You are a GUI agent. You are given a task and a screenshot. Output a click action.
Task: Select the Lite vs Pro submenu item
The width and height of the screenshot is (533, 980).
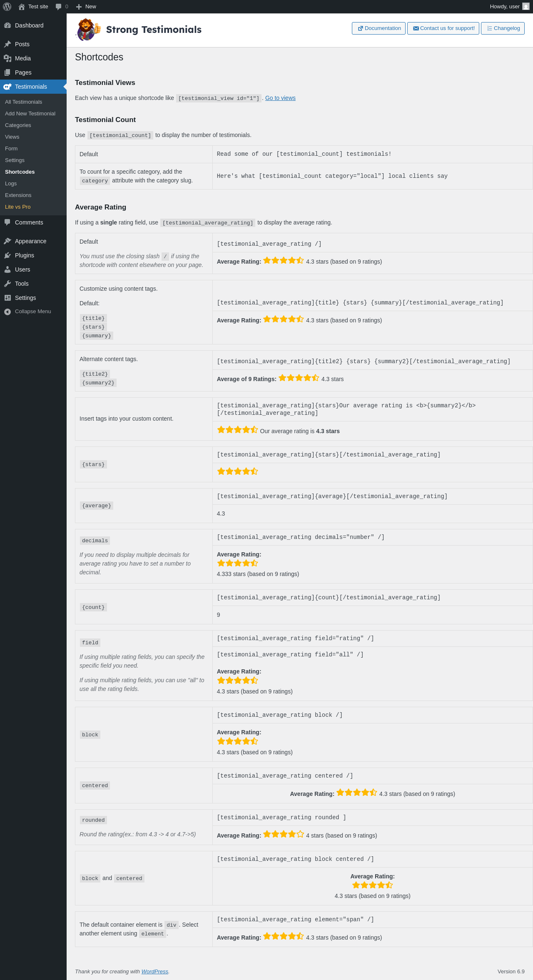coord(17,207)
